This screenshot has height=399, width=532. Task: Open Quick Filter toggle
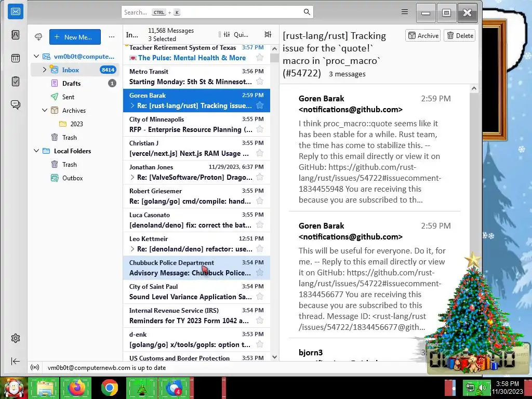point(236,34)
